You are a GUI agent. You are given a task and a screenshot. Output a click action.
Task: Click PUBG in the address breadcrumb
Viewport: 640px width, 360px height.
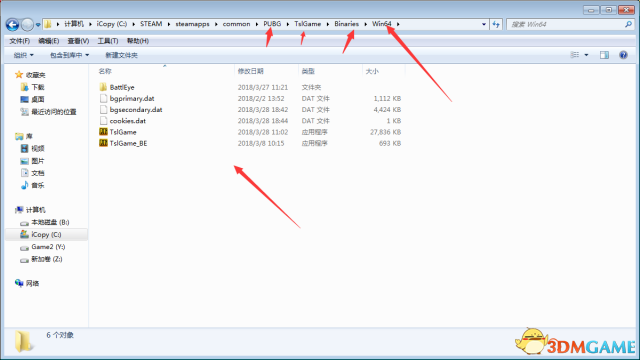[x=272, y=24]
